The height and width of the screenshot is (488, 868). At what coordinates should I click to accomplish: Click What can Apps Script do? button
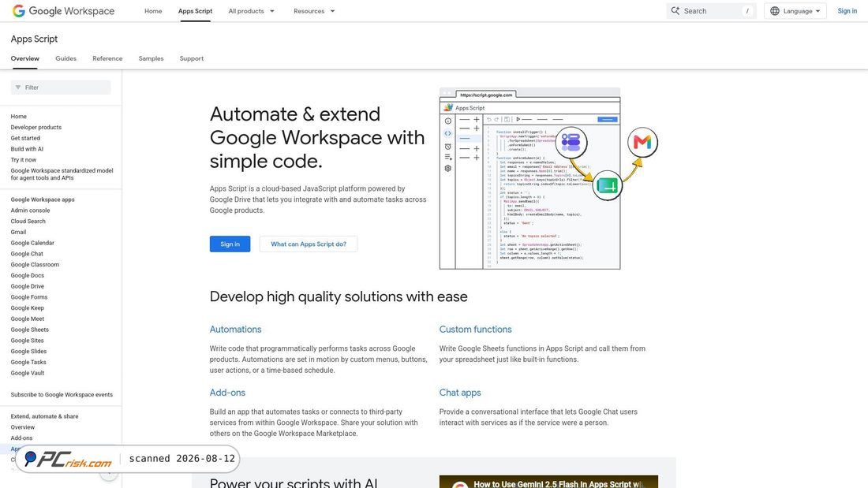[309, 244]
